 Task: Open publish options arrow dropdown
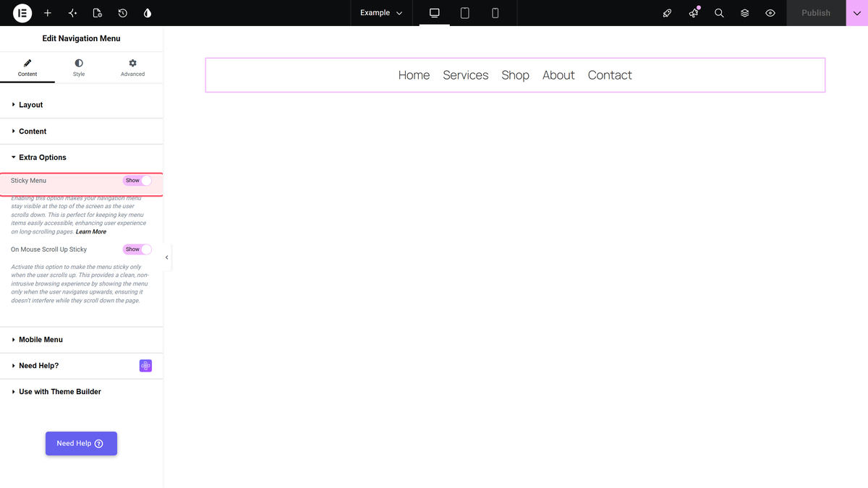coord(857,13)
